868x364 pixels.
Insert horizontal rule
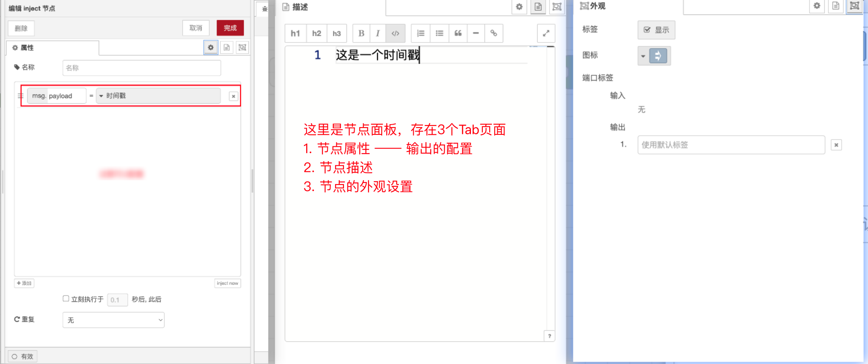(x=476, y=34)
